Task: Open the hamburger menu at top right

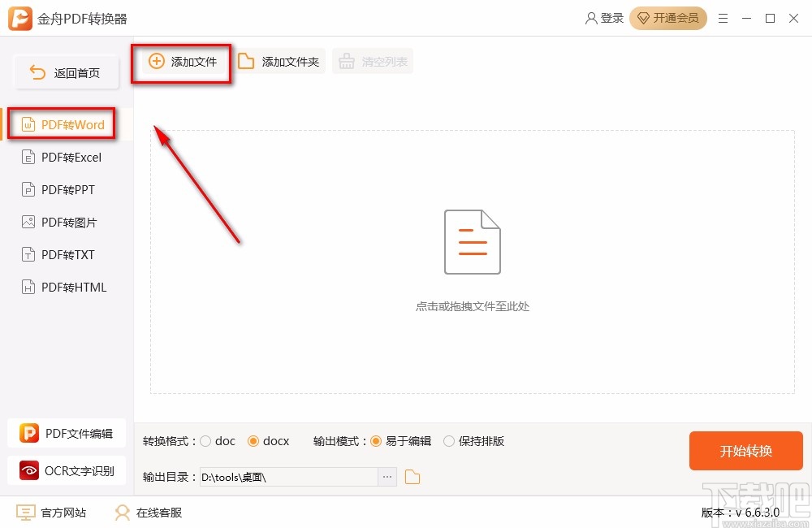Action: pyautogui.click(x=723, y=18)
